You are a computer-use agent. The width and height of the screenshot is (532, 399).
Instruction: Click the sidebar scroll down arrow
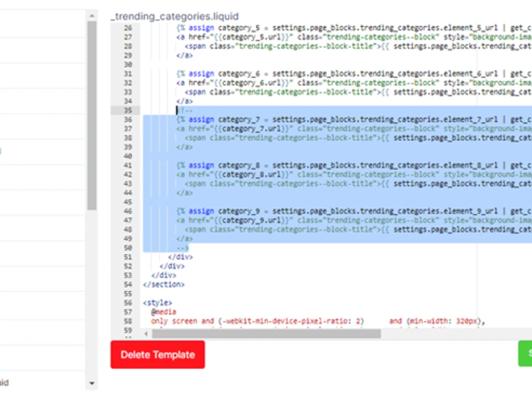click(x=92, y=384)
